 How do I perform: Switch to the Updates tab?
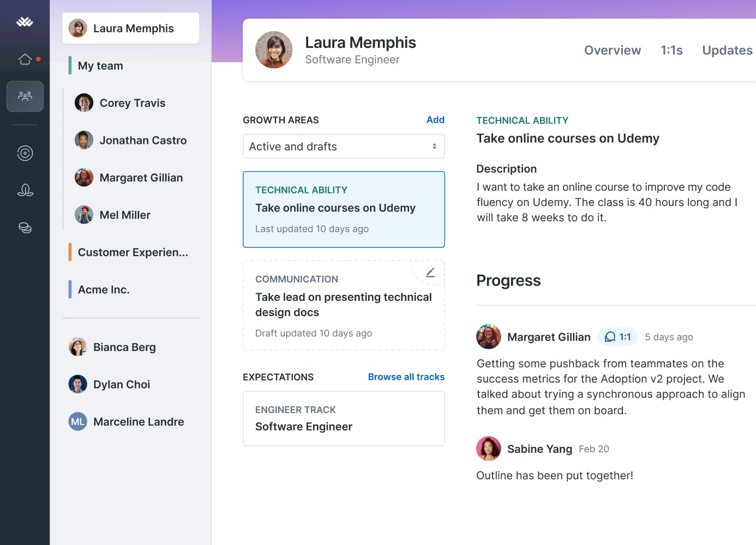tap(727, 50)
